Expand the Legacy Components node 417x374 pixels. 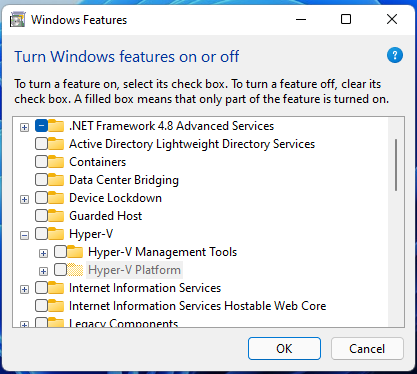(24, 324)
